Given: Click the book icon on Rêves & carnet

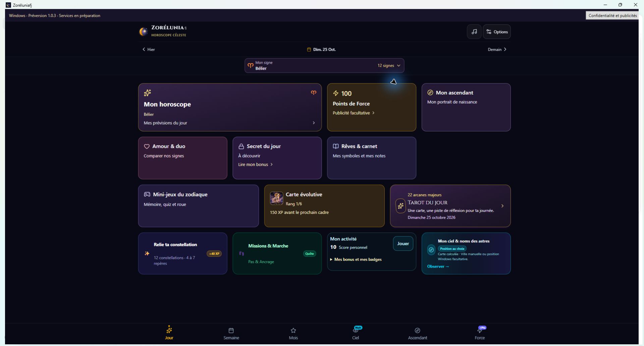Looking at the screenshot, I should 336,147.
